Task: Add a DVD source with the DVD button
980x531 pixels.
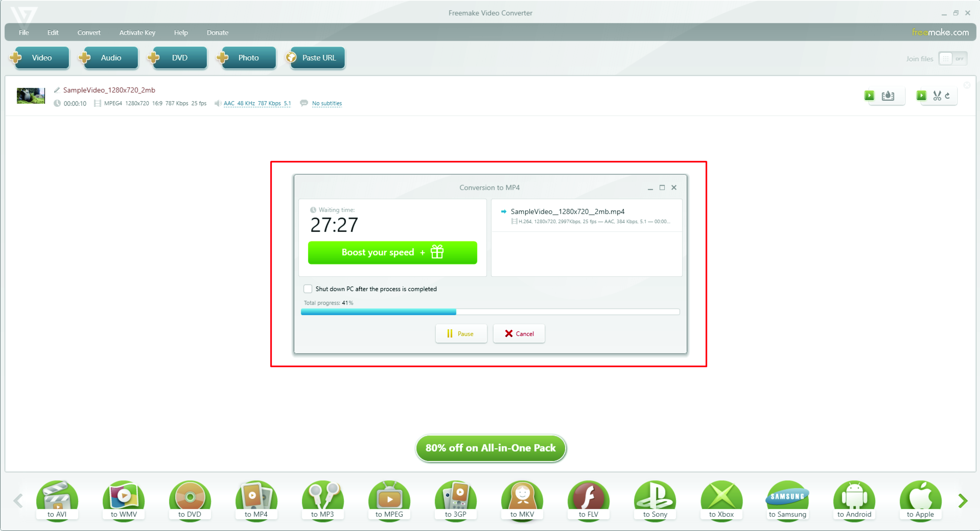Action: pos(178,58)
